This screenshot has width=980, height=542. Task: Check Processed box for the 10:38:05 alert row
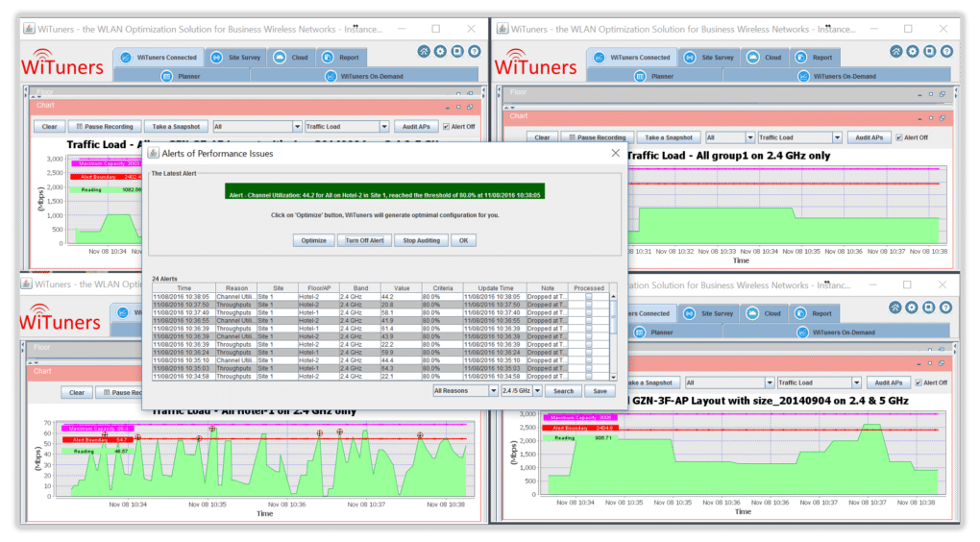(x=588, y=297)
